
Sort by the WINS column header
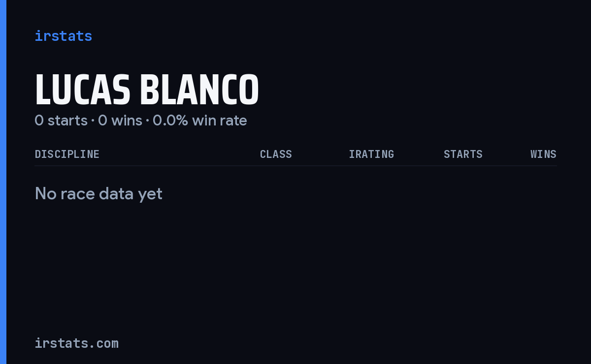[x=543, y=154]
